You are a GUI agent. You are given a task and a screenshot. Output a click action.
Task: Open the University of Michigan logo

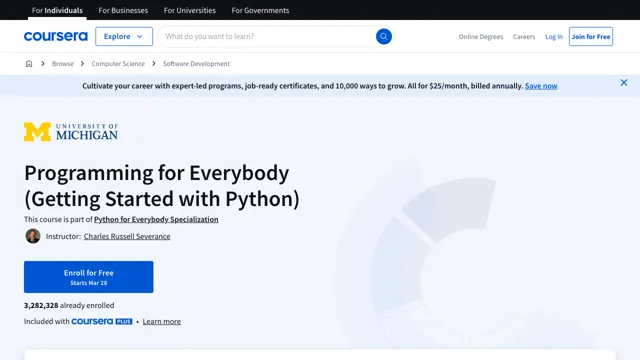(71, 132)
